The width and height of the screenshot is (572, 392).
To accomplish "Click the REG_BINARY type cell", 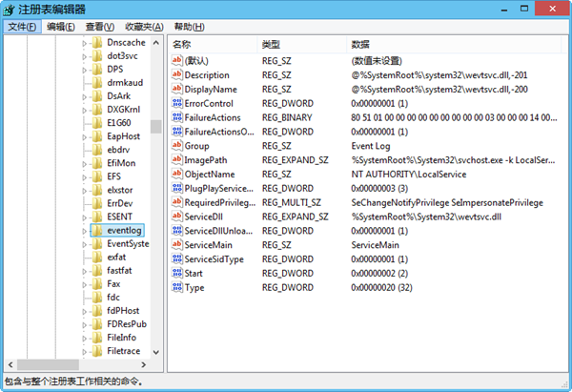I will click(287, 117).
